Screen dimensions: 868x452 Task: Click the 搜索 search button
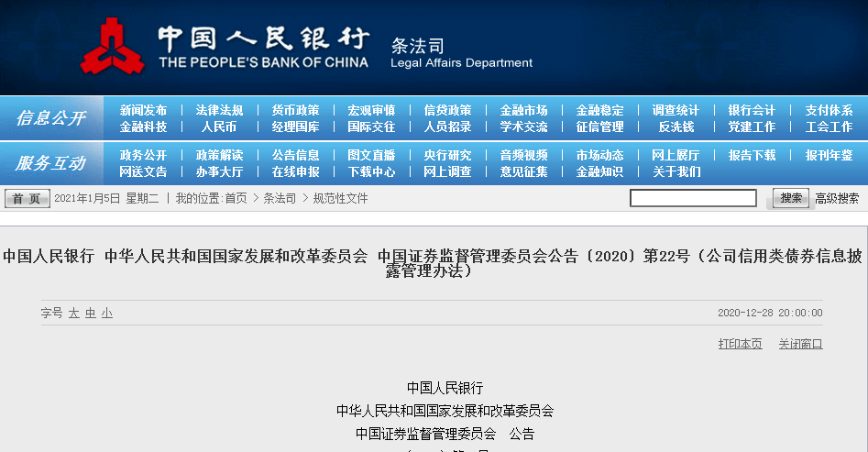(791, 198)
